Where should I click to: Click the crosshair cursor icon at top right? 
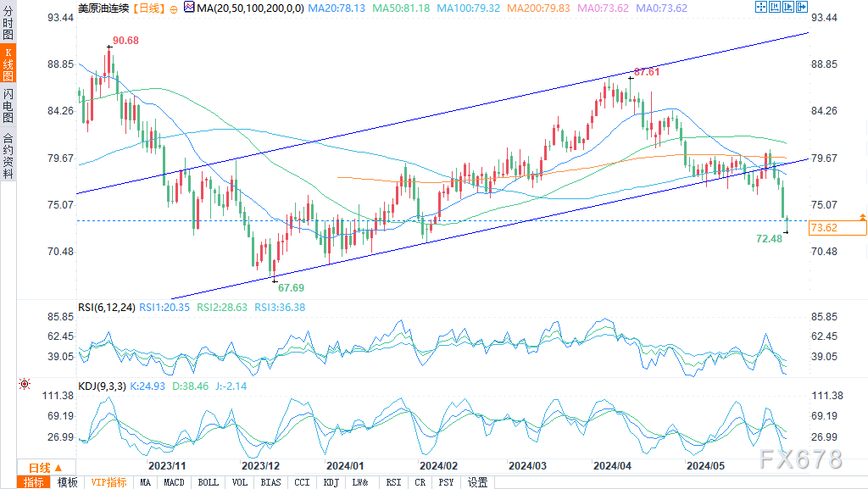[x=761, y=7]
